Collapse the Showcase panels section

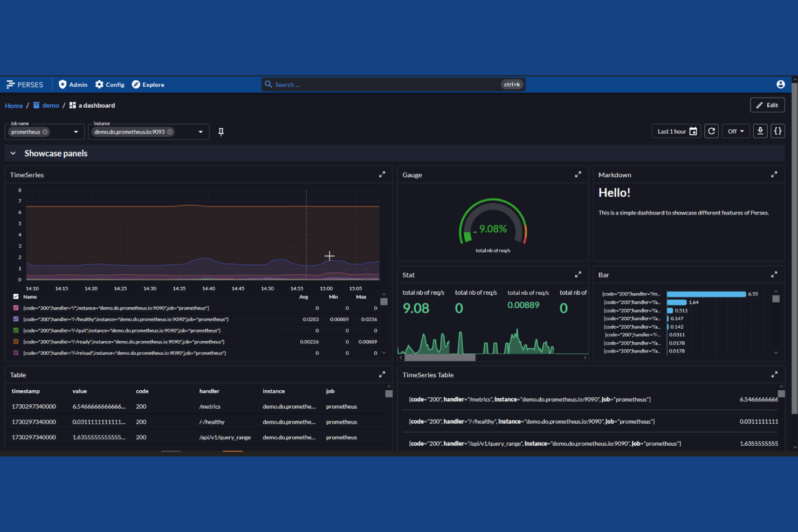[x=13, y=153]
